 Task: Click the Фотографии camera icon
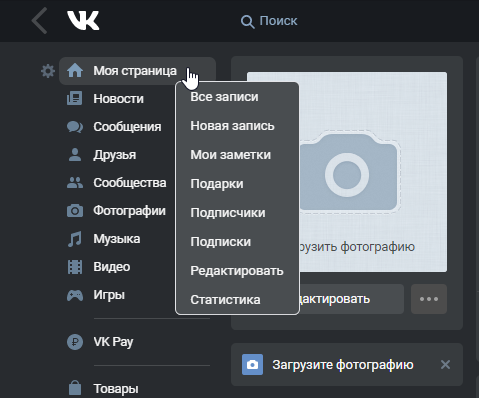75,211
